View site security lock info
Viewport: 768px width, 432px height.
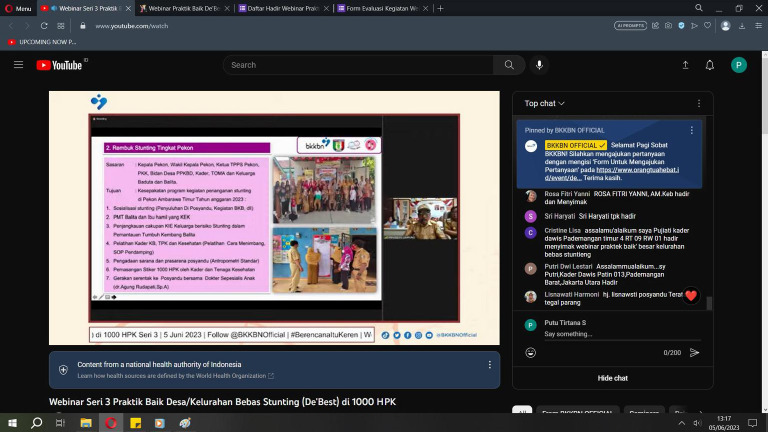[x=83, y=25]
